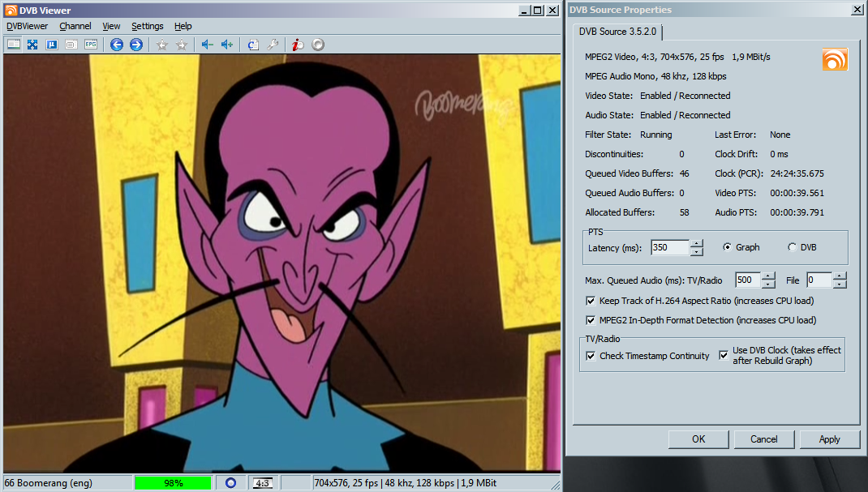Click 'MPEG Audio Mono, 48 khz, 128 kbps' line
The width and height of the screenshot is (868, 492).
(655, 76)
